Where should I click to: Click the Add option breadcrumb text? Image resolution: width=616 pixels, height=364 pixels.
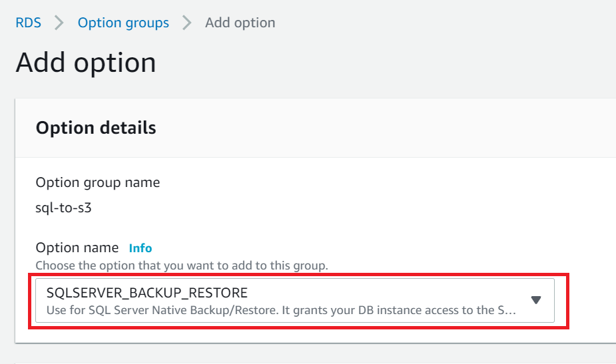[x=240, y=23]
